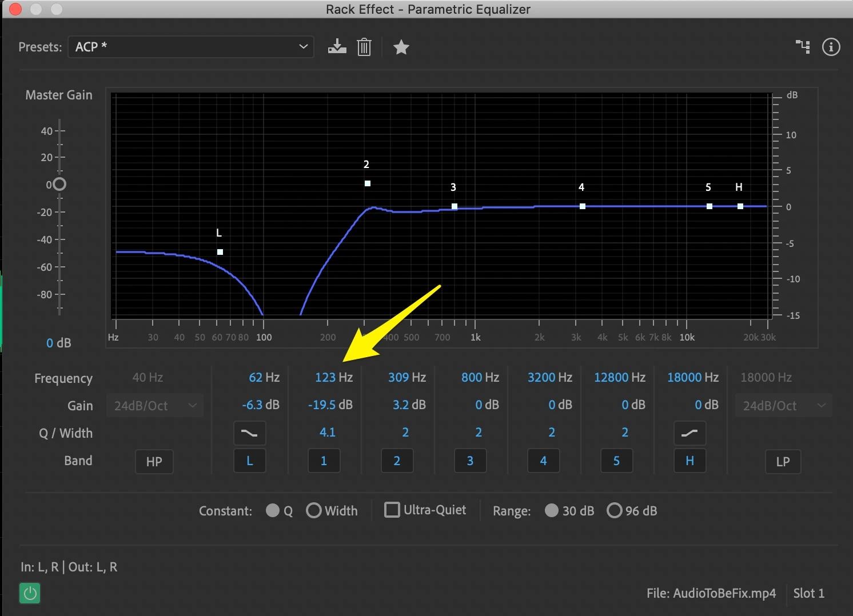
Task: Toggle band 4 button
Action: 543,461
